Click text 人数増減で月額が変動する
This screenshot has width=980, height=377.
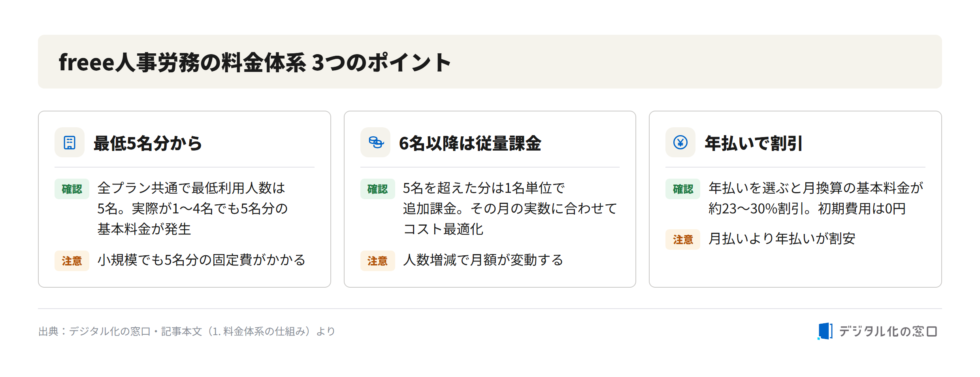(x=483, y=260)
